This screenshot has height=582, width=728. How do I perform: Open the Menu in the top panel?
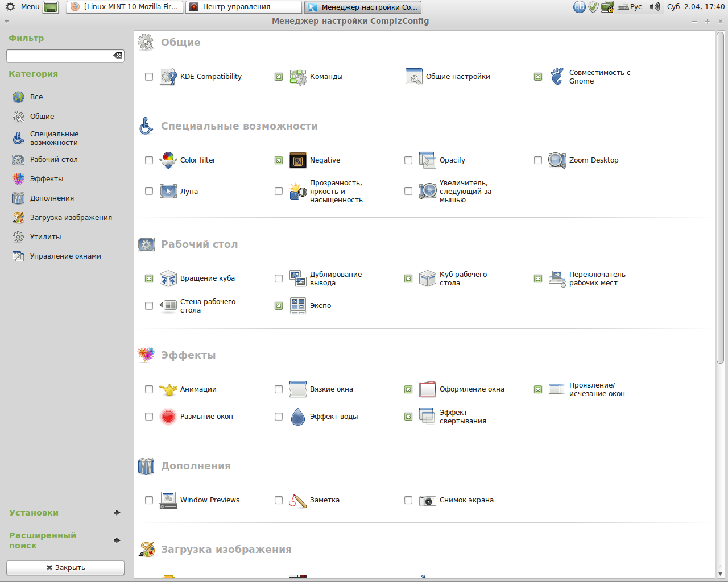tap(23, 7)
